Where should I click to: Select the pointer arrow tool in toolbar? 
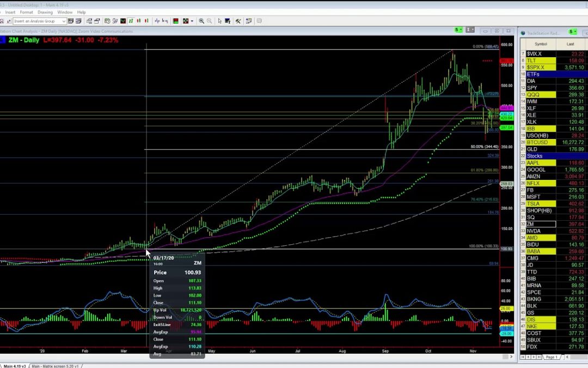pos(220,21)
